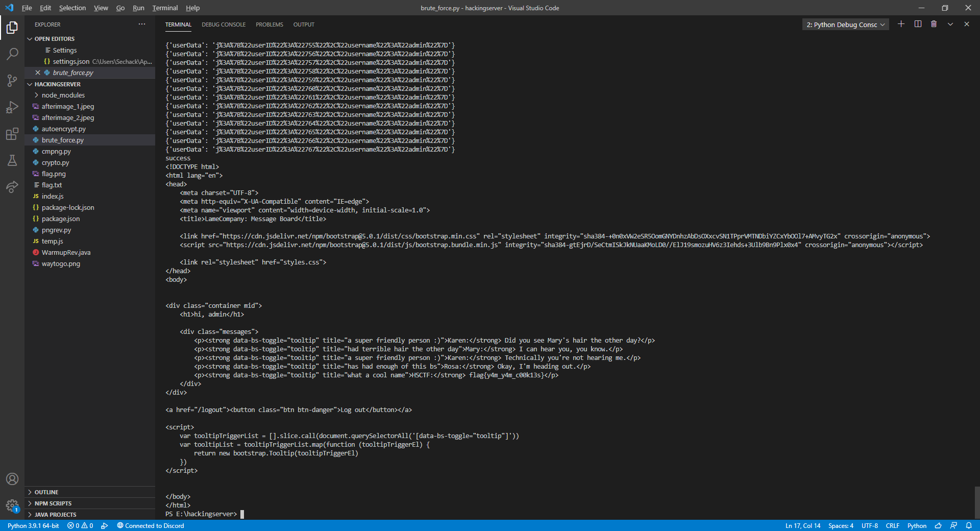This screenshot has height=531, width=980.
Task: Open the Live Share activity bar icon
Action: [x=12, y=187]
